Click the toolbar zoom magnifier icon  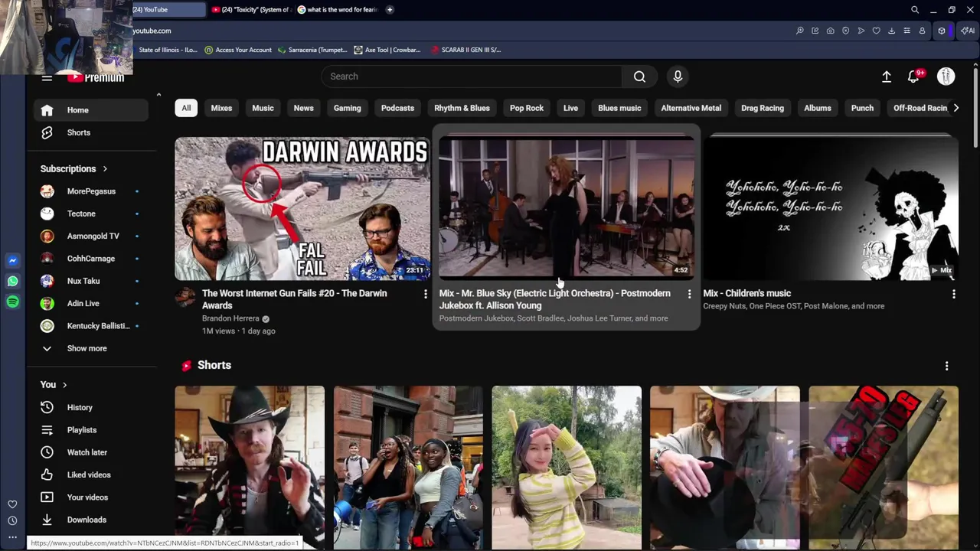pos(799,31)
